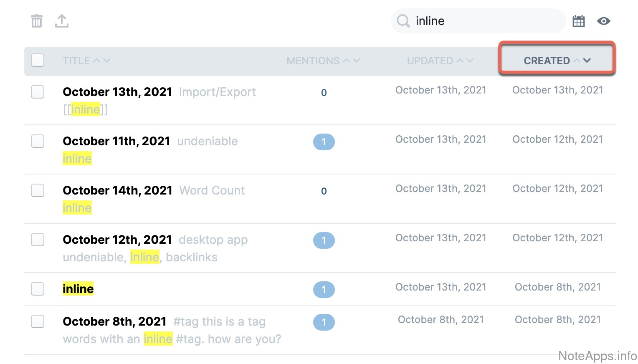Image resolution: width=638 pixels, height=364 pixels.
Task: Check the October 13th, 2021 row checkbox
Action: click(38, 92)
